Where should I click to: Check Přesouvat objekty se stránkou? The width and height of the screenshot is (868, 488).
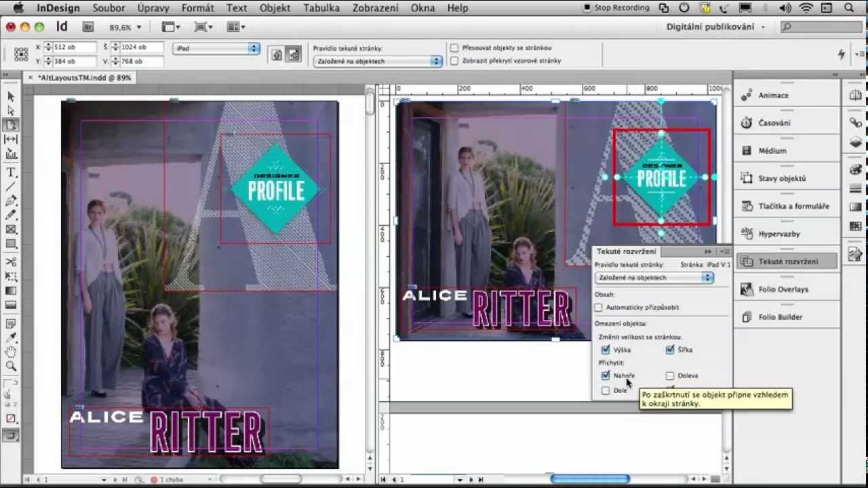tap(454, 48)
